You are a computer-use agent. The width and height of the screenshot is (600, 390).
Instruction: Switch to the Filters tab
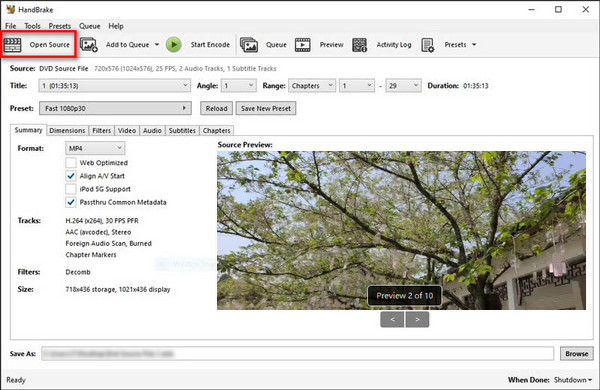click(101, 131)
